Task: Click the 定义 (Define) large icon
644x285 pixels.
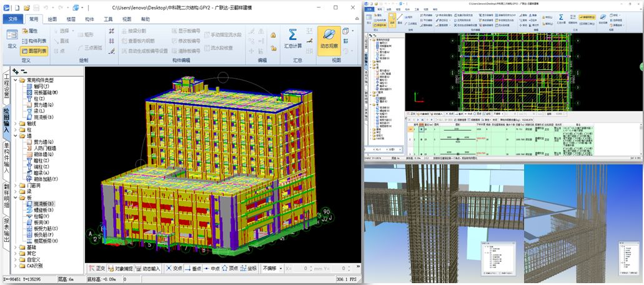Action: [12, 40]
